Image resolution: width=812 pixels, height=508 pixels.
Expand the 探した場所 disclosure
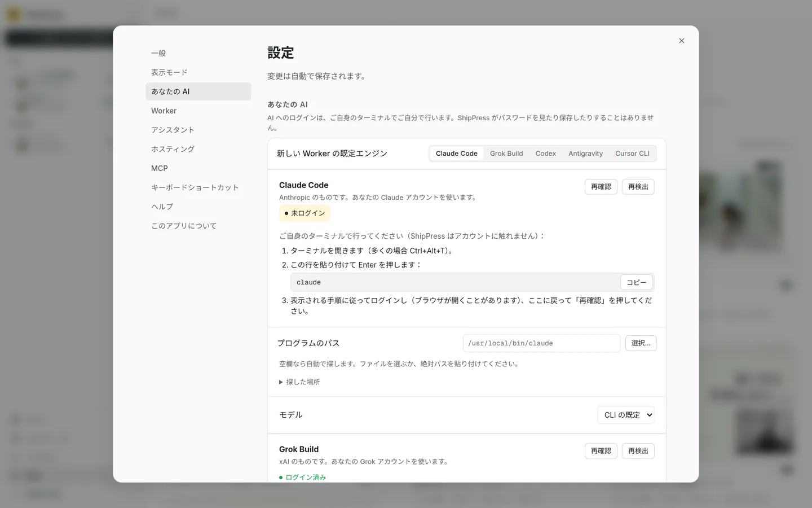pyautogui.click(x=299, y=382)
